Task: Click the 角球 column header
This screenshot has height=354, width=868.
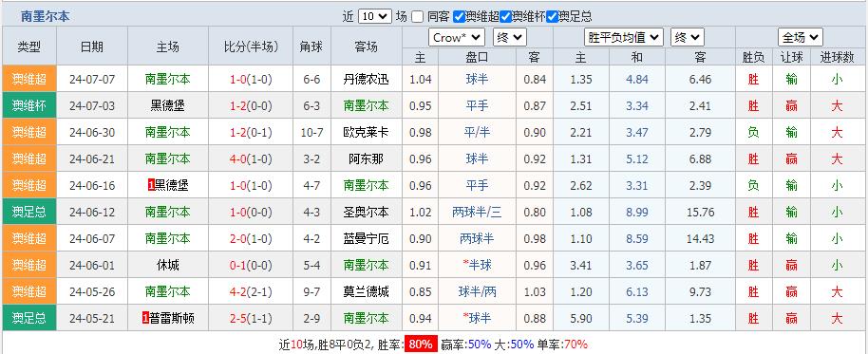Action: (x=311, y=47)
